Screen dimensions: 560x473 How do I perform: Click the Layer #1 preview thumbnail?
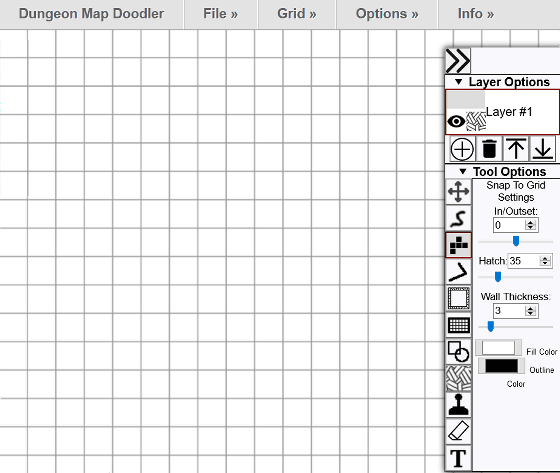coord(466,100)
